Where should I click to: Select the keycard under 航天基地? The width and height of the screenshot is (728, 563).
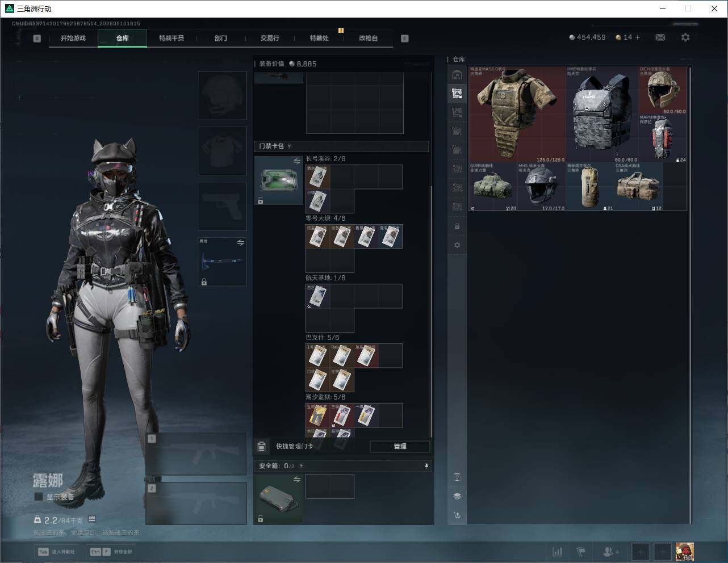[x=318, y=296]
